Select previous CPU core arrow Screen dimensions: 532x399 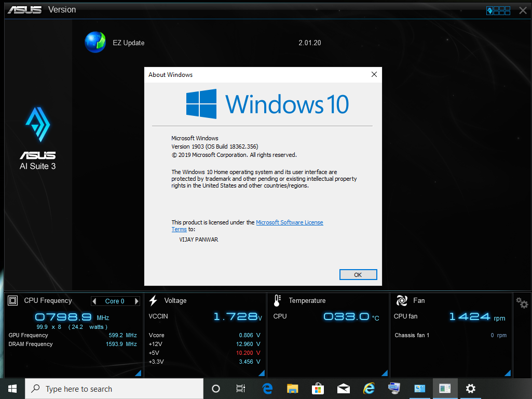94,301
